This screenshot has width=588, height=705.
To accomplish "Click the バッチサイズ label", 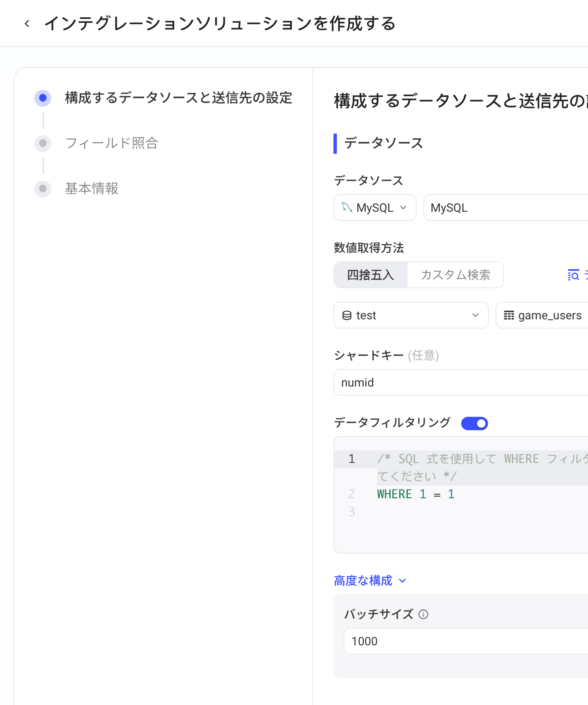I will pyautogui.click(x=379, y=614).
